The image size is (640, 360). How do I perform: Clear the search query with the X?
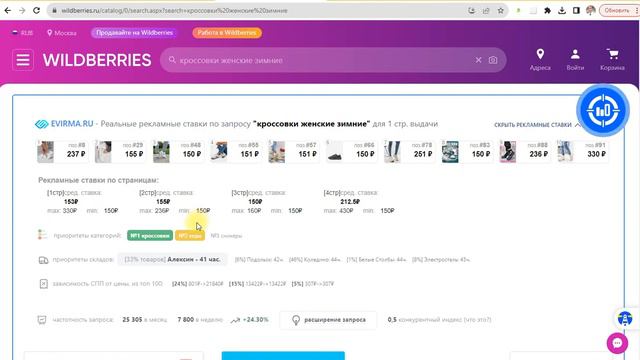(x=478, y=60)
